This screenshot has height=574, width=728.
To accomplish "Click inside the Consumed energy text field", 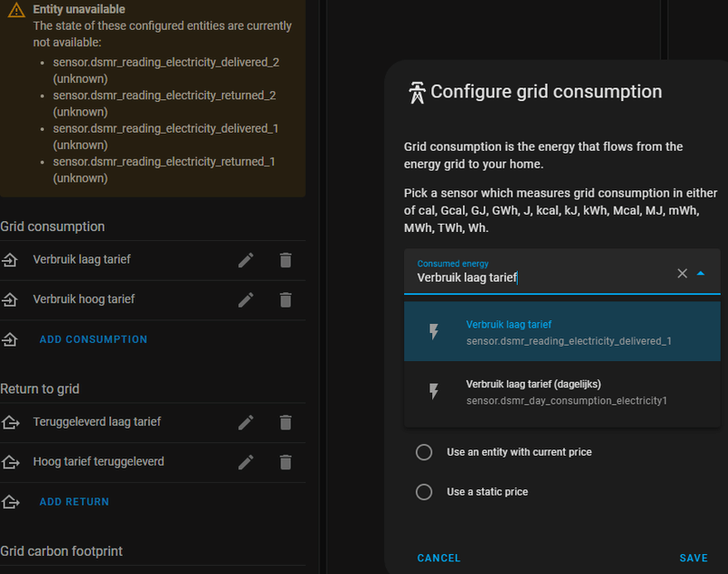I will (x=537, y=278).
